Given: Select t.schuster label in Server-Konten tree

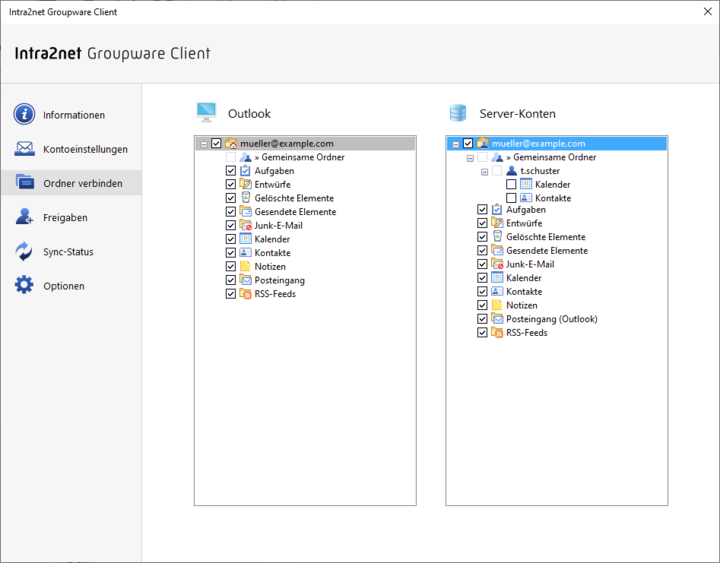Looking at the screenshot, I should 540,171.
